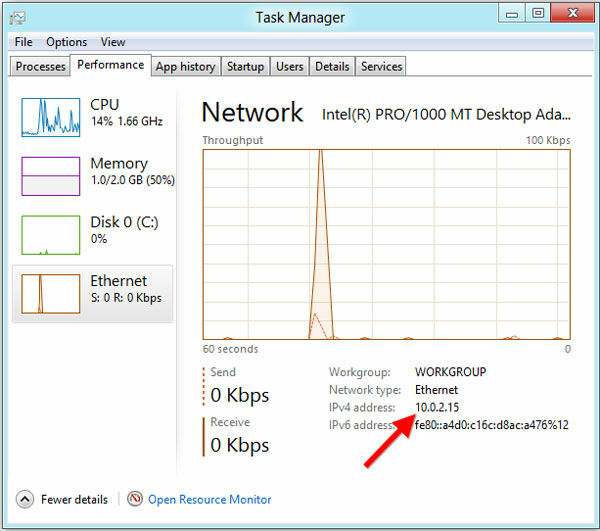Select the Memory usage mini graph
Screen dimensions: 600x531
coord(51,176)
